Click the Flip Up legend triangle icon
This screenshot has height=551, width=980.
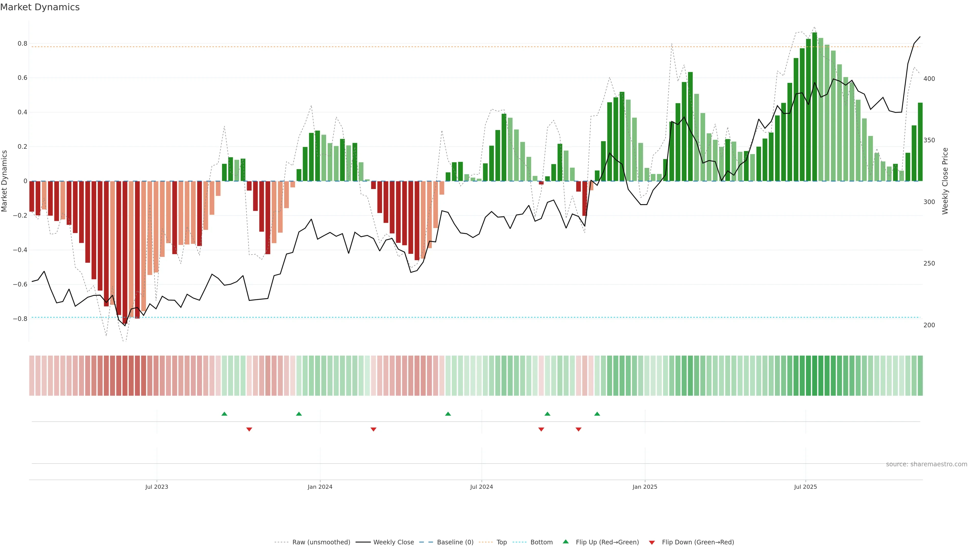pos(566,542)
